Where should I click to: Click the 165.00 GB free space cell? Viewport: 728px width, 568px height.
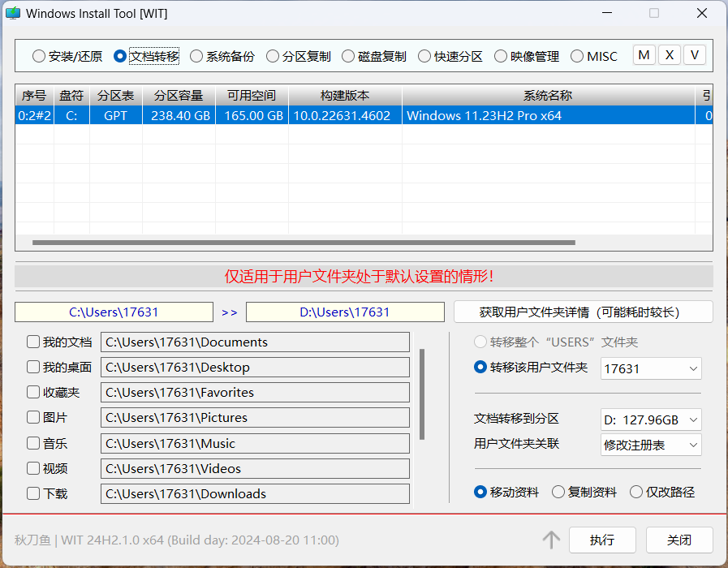point(252,115)
